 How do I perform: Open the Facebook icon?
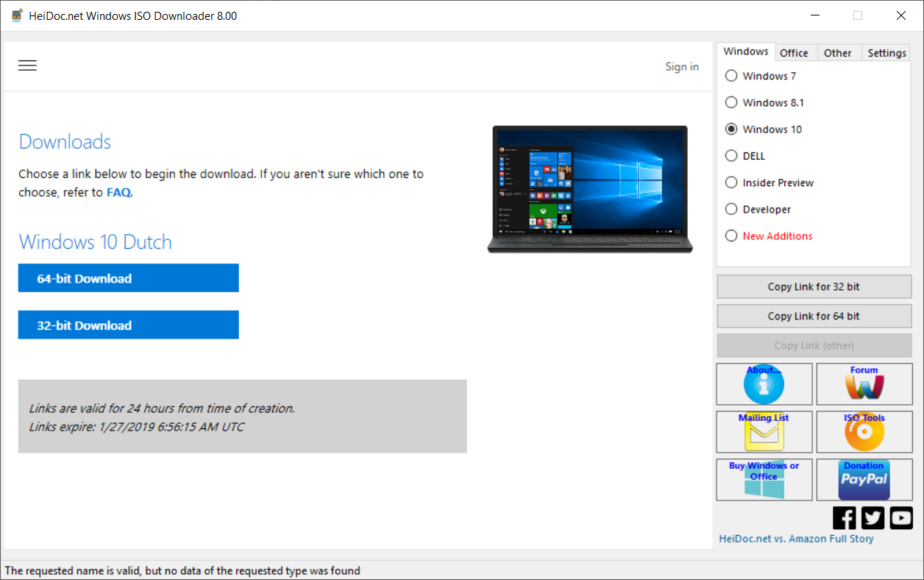pyautogui.click(x=845, y=517)
